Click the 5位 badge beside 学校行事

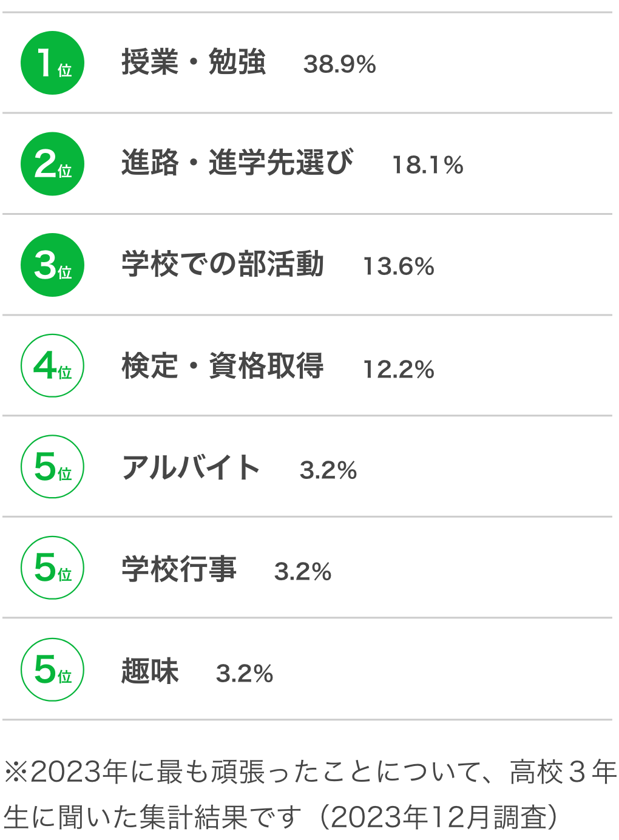(x=52, y=568)
